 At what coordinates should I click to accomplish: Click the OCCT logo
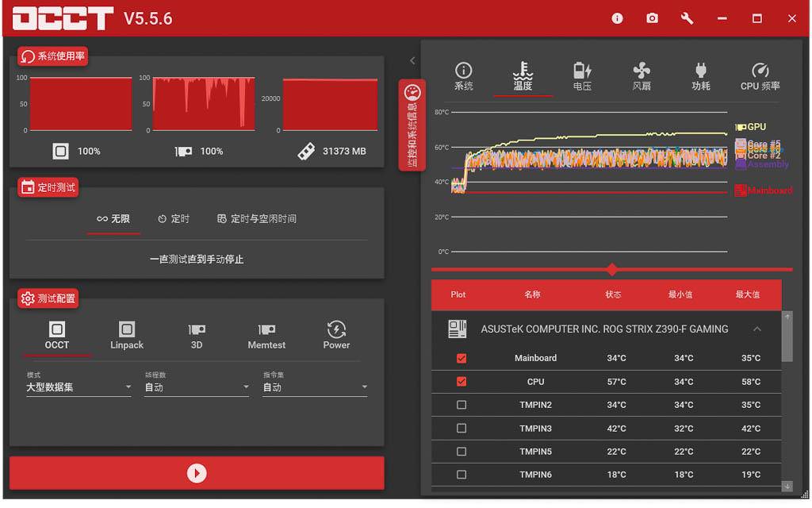point(63,19)
